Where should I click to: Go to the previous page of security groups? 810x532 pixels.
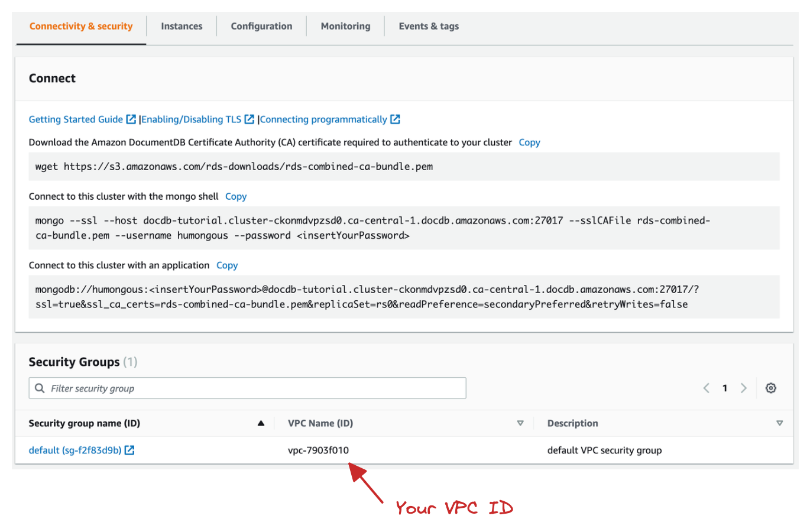(x=706, y=388)
